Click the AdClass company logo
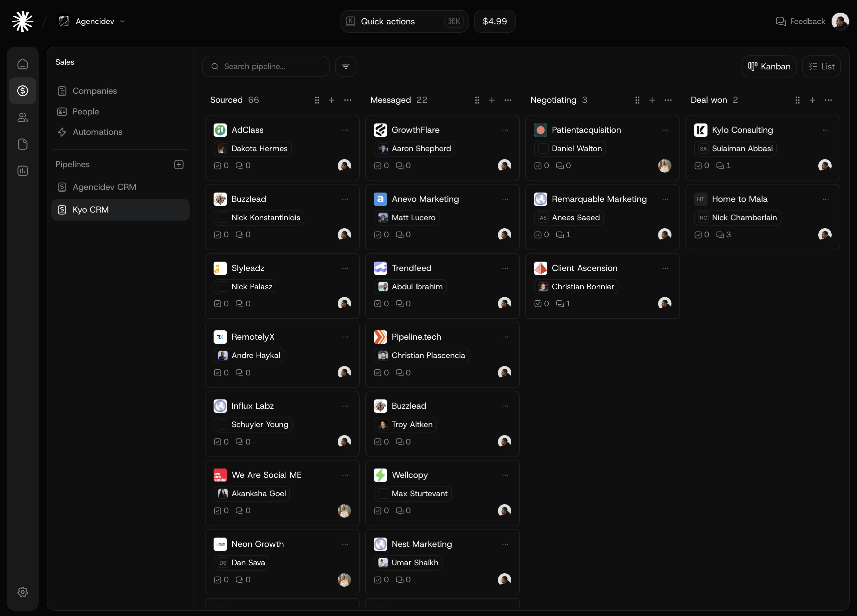857x616 pixels. (x=220, y=130)
